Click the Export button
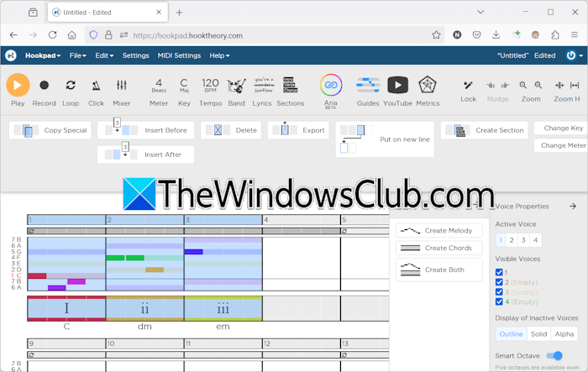 coord(298,130)
